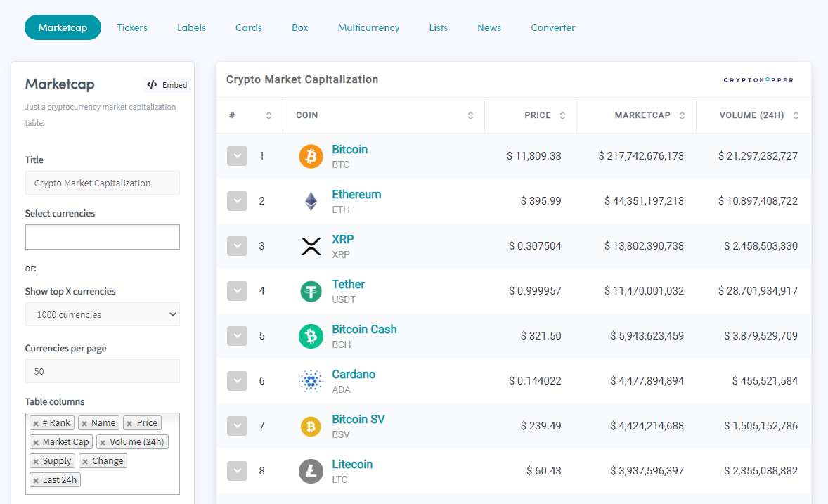Image resolution: width=828 pixels, height=504 pixels.
Task: Click Bitcoin price $ 11,809.38
Action: coord(534,156)
